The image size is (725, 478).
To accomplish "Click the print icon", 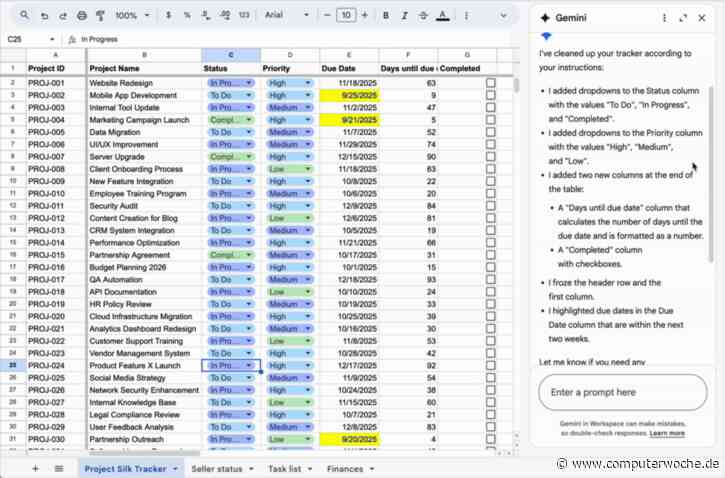I will [82, 16].
